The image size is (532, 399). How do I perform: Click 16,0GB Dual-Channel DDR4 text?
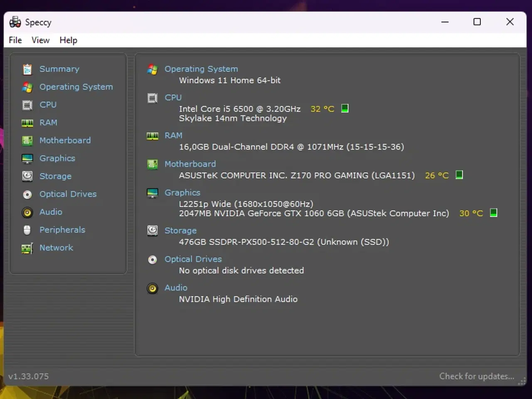pyautogui.click(x=291, y=147)
